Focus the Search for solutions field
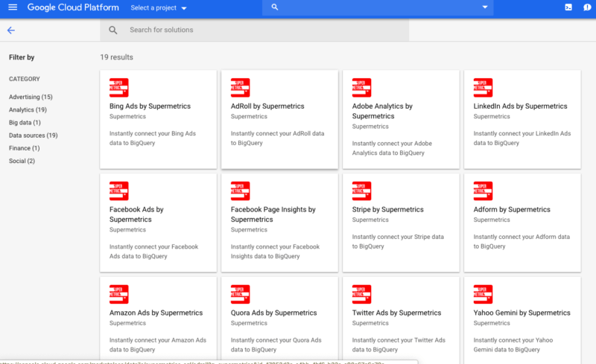 (254, 30)
